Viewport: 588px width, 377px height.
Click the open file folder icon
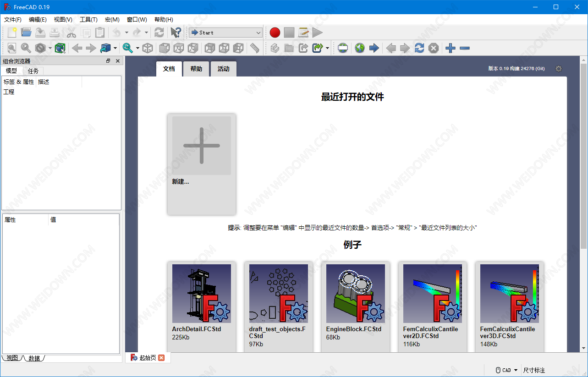point(26,33)
